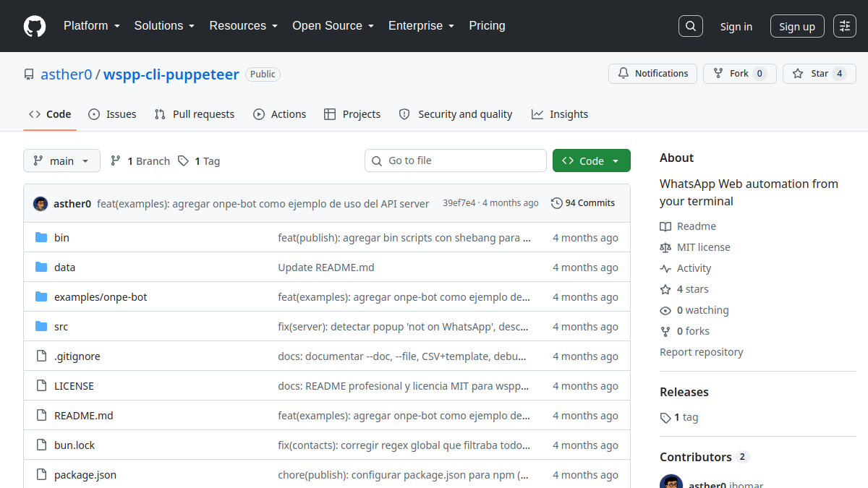This screenshot has height=488, width=868.
Task: Open the Pricing link
Action: (x=487, y=25)
